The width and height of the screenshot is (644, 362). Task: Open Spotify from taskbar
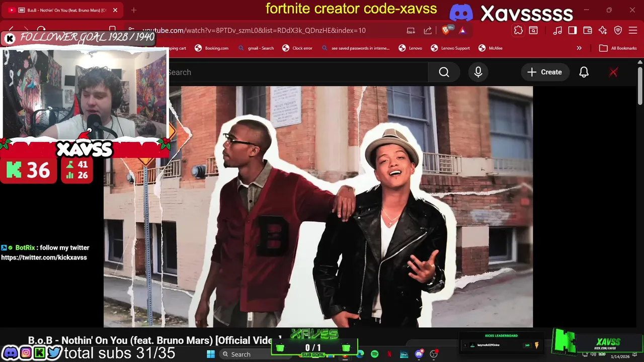click(375, 354)
